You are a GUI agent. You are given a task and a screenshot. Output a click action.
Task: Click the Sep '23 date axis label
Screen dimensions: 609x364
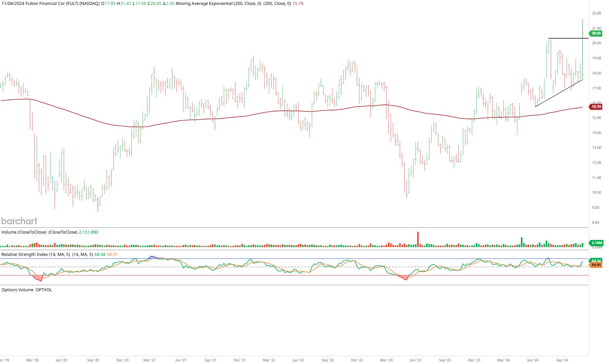click(445, 360)
